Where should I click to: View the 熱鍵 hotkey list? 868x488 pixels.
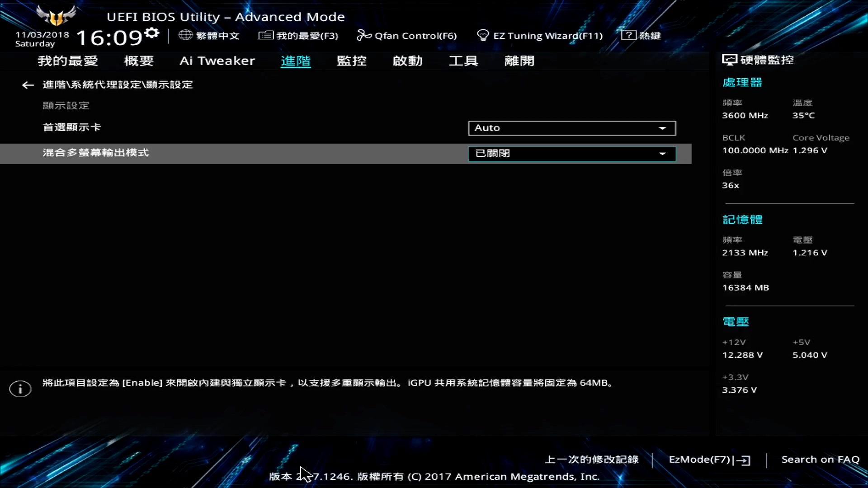641,35
